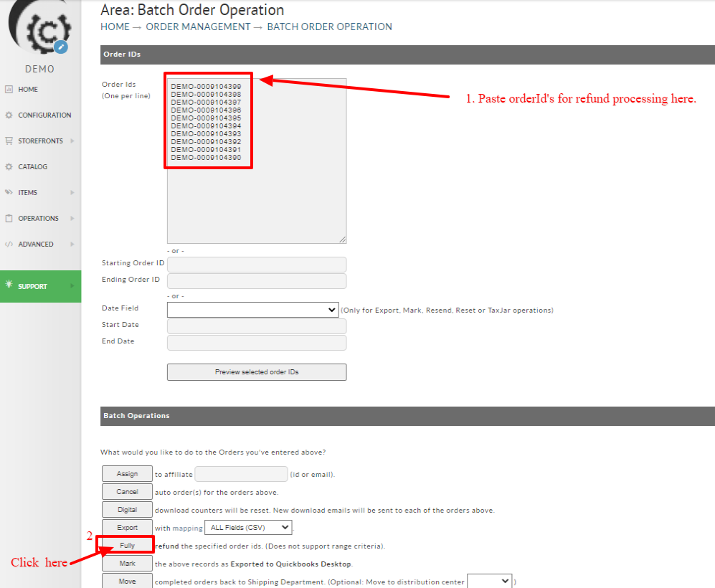Expand the Operations submenu arrow
This screenshot has width=715, height=588.
72,218
